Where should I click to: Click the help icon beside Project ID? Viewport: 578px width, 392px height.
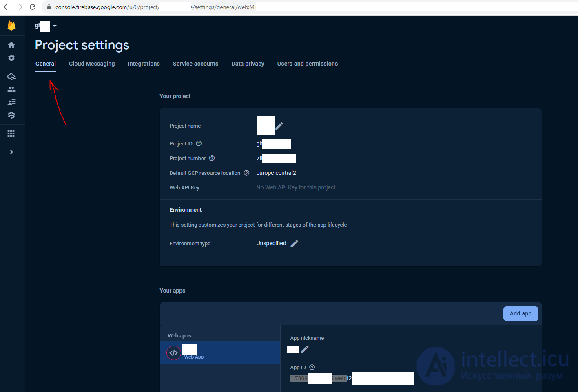click(199, 143)
